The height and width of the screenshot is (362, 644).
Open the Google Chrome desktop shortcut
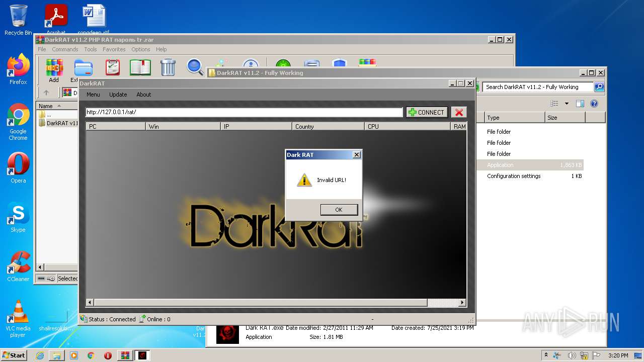(x=18, y=122)
